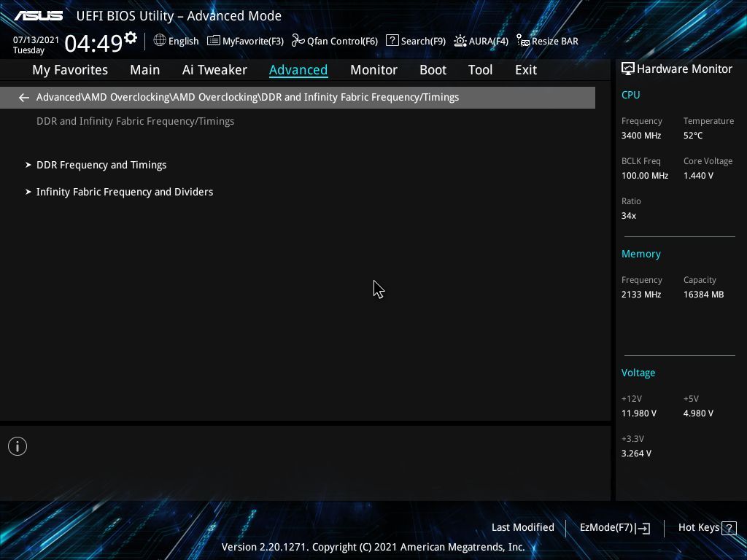Click the CPU section heading

(x=630, y=95)
